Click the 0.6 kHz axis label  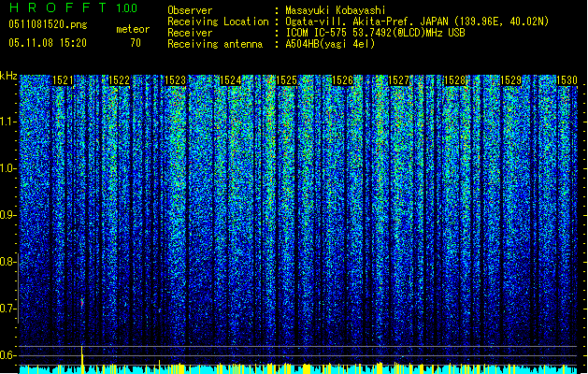7,355
